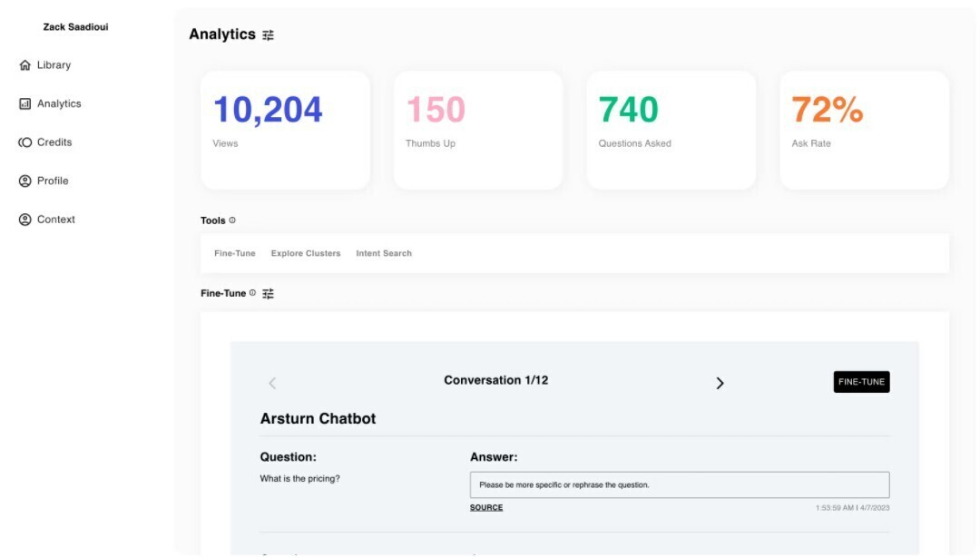Click the info icon next to Tools

(x=232, y=220)
